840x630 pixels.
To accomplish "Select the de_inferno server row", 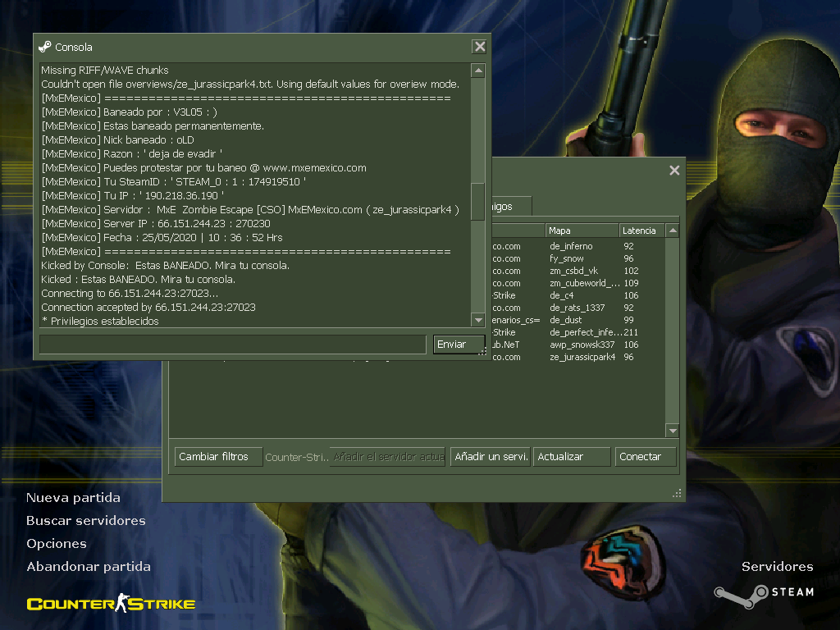I will 578,246.
